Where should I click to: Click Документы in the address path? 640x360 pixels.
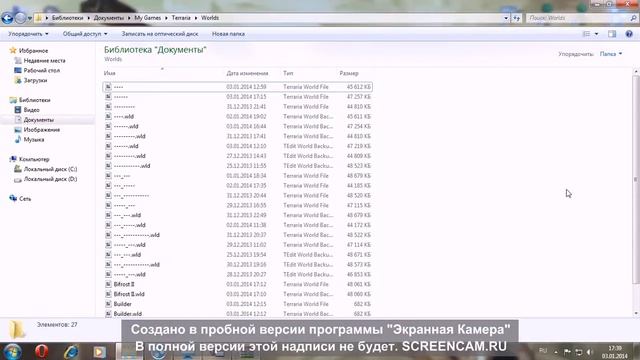108,18
